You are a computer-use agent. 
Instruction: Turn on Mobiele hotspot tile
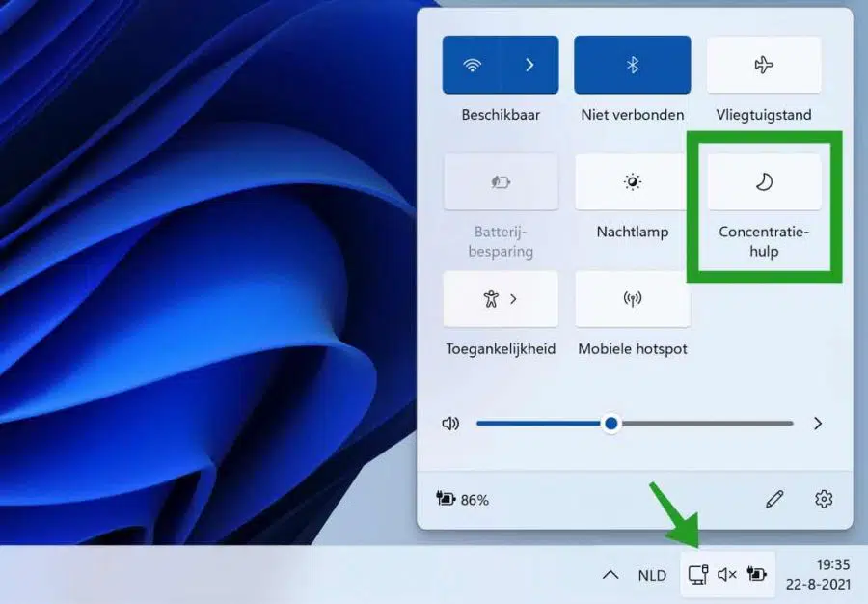coord(632,299)
